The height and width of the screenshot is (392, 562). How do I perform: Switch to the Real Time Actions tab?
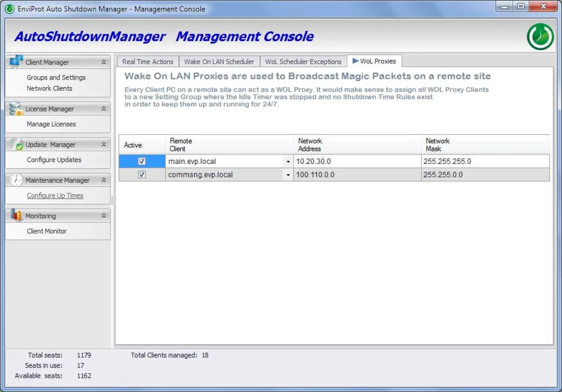click(x=148, y=61)
